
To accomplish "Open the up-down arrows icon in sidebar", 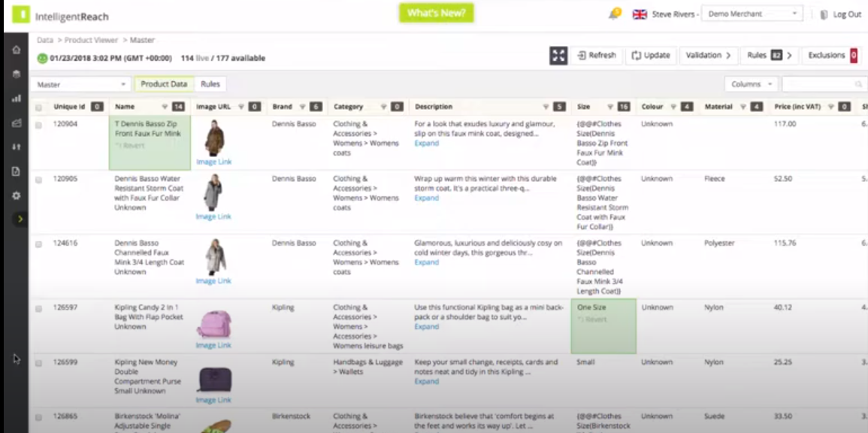I will (x=16, y=147).
